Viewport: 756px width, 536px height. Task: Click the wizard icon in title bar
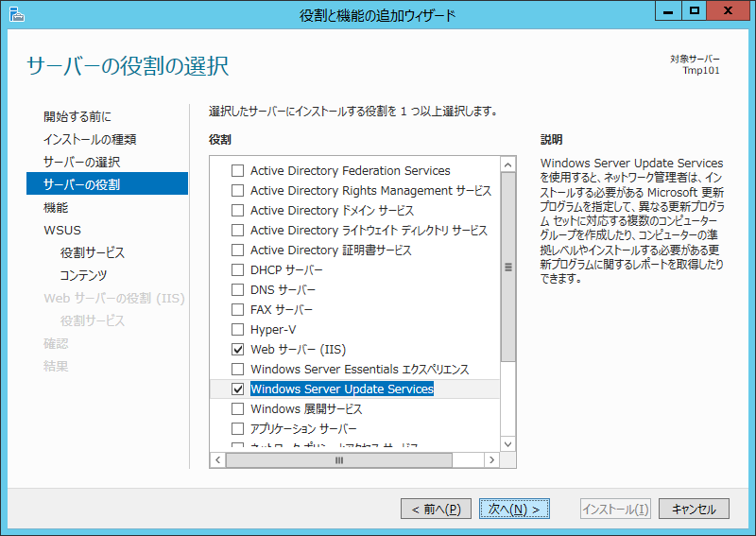click(16, 14)
